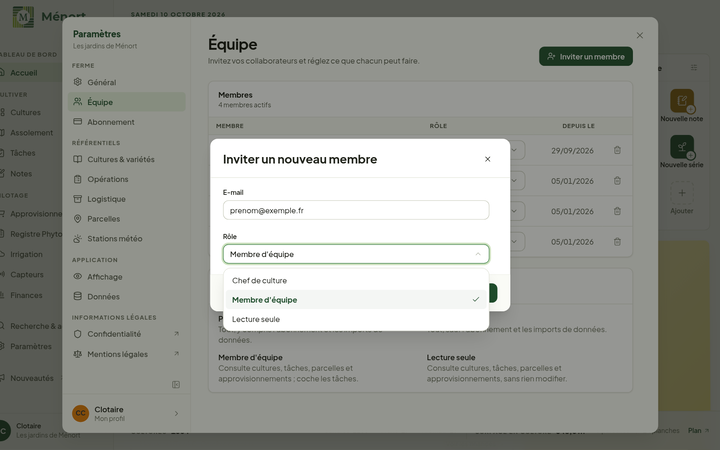
Task: Click the Ménort logo icon
Action: [x=23, y=17]
